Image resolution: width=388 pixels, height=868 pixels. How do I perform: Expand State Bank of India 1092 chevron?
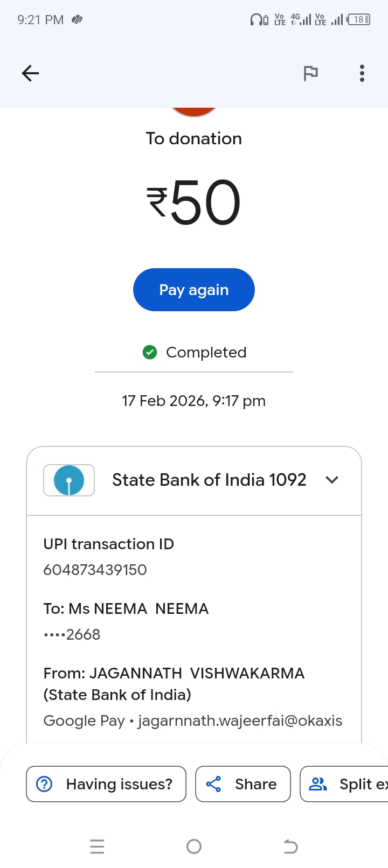coord(332,480)
